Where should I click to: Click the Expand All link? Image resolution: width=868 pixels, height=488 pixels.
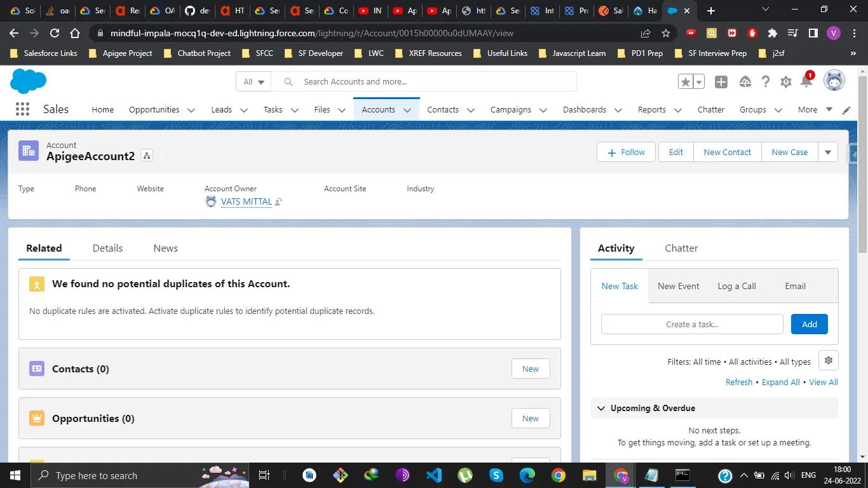(x=781, y=382)
